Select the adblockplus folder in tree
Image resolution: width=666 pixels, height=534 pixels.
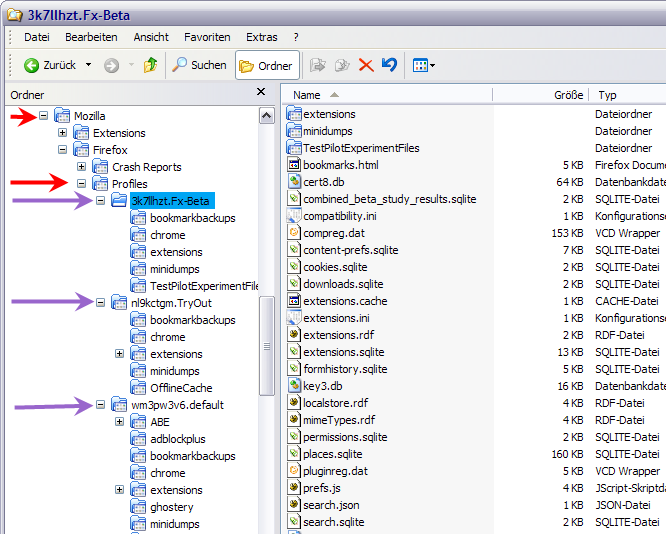tap(178, 439)
